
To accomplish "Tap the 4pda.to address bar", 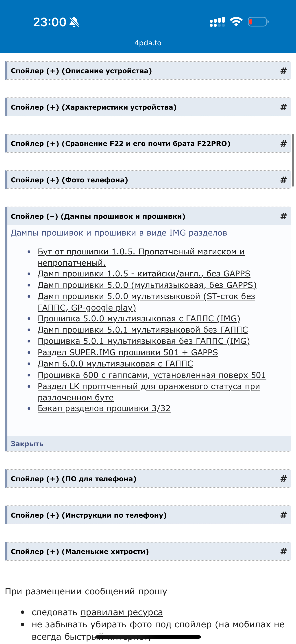I will (148, 43).
